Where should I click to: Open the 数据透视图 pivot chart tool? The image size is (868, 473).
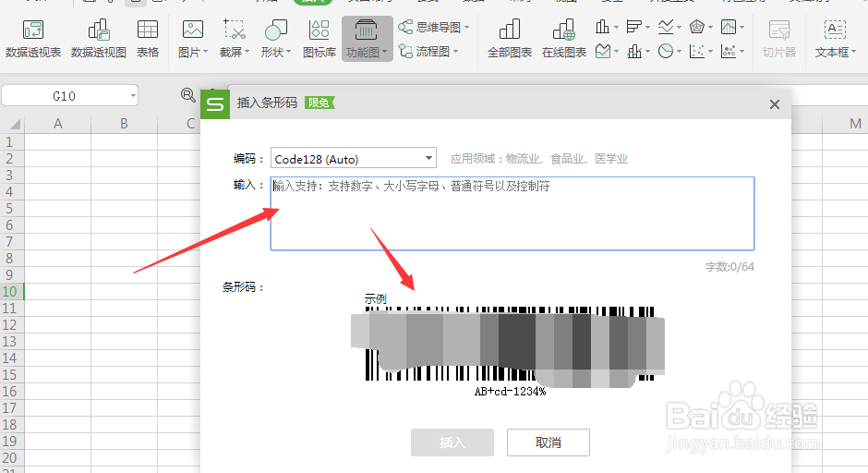(x=99, y=39)
